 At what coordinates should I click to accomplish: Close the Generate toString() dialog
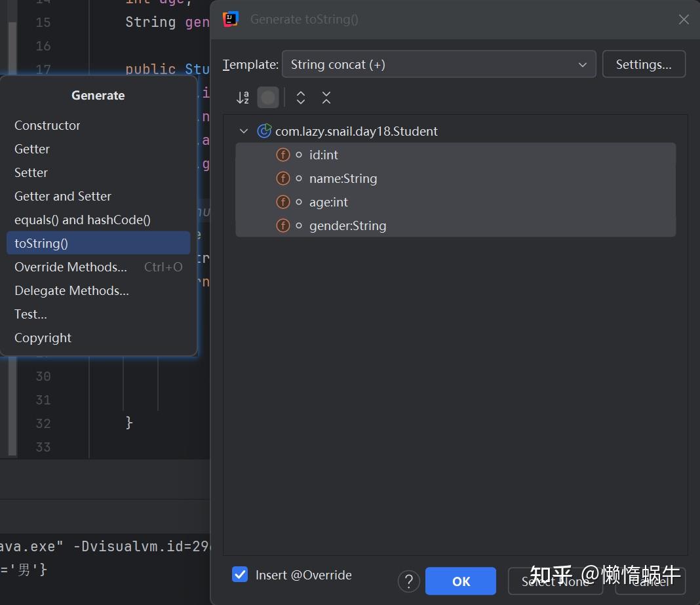coord(684,19)
